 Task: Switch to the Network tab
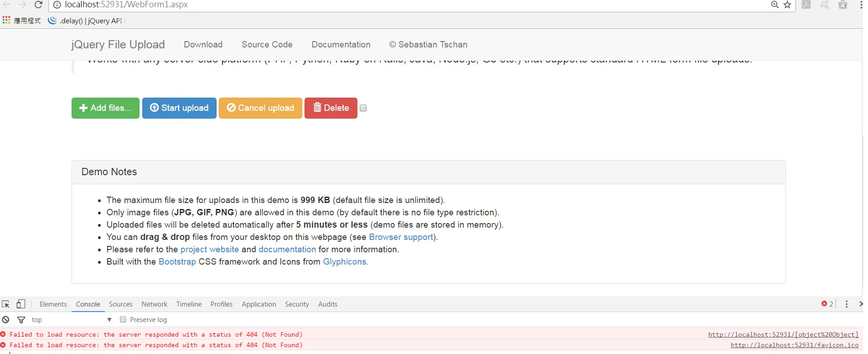pos(155,304)
